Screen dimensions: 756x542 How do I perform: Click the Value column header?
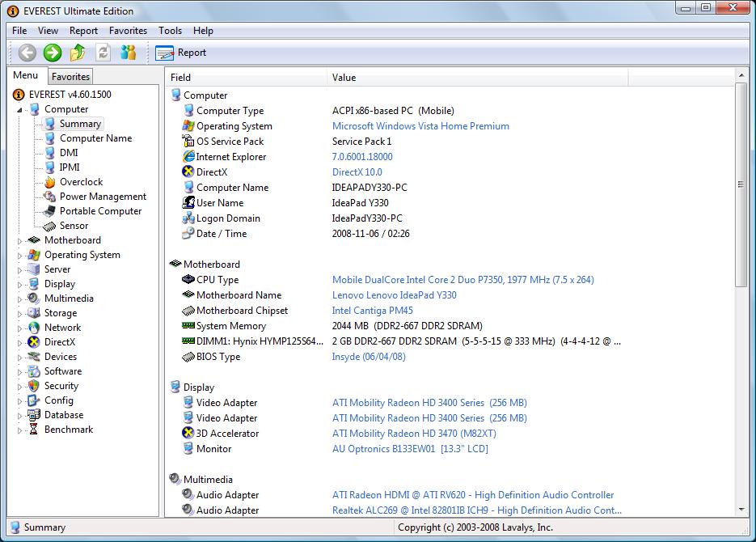477,77
